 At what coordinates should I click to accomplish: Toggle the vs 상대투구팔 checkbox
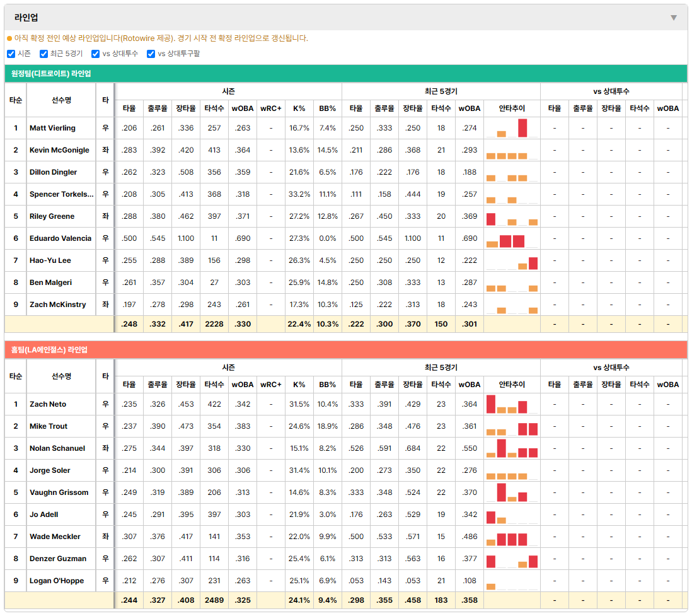tap(151, 54)
